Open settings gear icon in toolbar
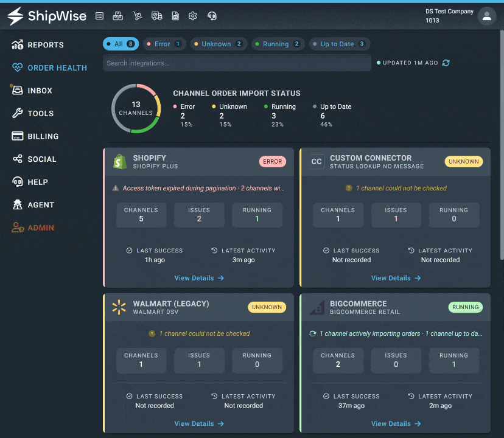Viewport: 504px width, 438px height. click(192, 16)
